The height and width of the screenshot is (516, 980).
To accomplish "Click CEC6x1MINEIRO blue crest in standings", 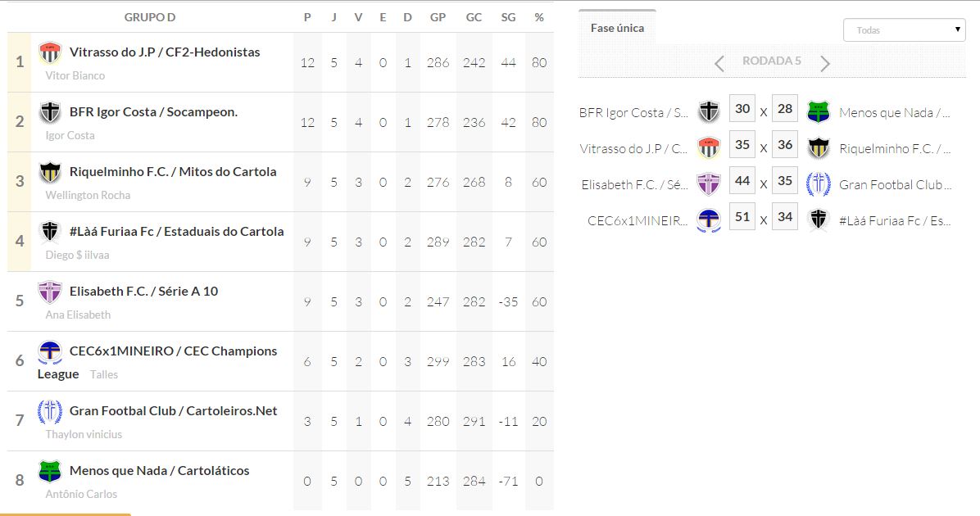I will (x=50, y=352).
